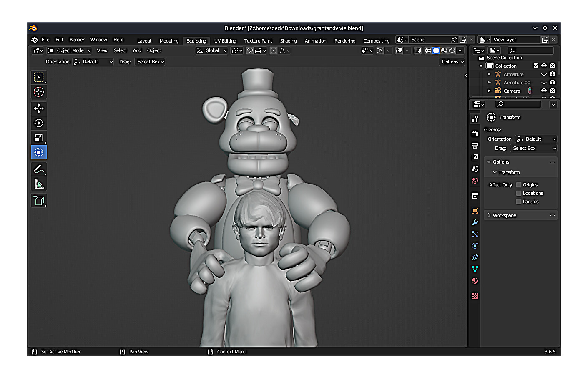Toggle proportional editing in header
Image resolution: width=588 pixels, height=388 pixels.
274,50
